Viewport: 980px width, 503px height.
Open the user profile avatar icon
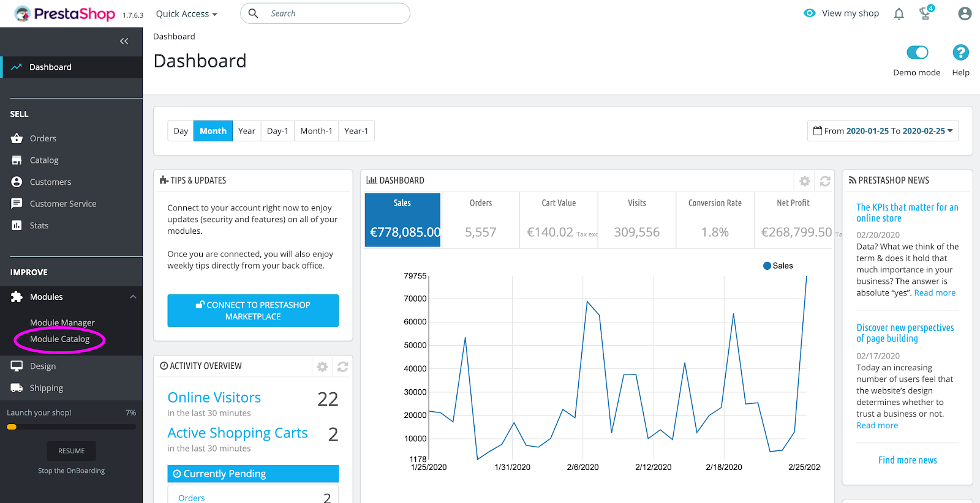(965, 13)
